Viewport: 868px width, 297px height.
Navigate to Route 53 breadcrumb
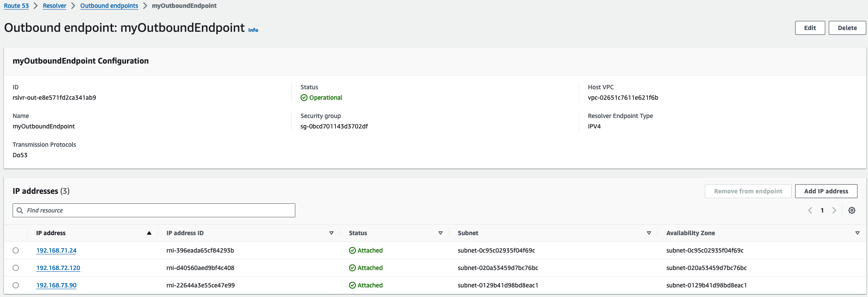(x=17, y=6)
